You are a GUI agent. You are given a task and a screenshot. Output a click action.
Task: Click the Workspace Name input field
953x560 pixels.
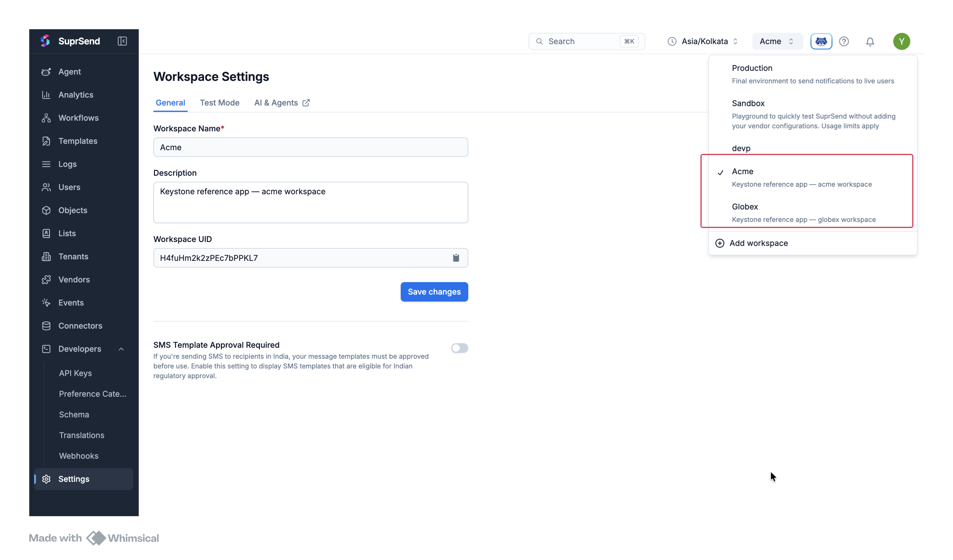click(x=310, y=147)
